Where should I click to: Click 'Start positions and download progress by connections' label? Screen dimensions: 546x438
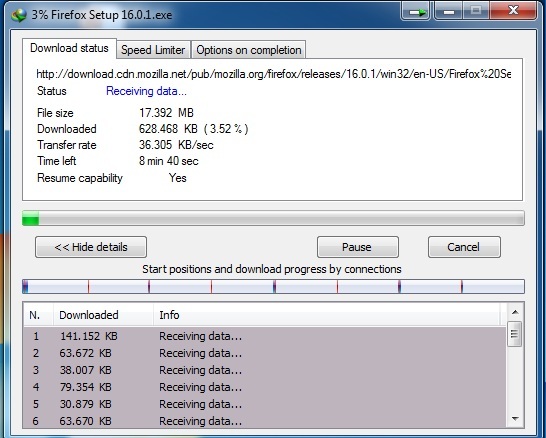[x=272, y=269]
